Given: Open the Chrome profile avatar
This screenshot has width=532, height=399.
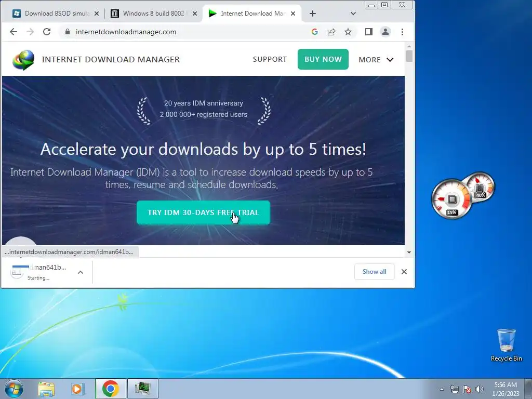Looking at the screenshot, I should tap(385, 32).
